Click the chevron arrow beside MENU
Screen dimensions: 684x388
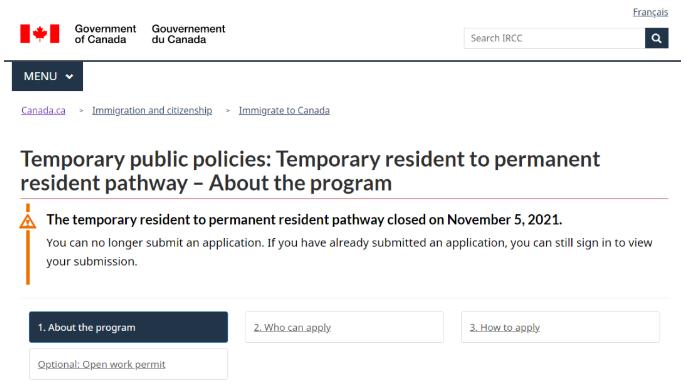click(69, 77)
